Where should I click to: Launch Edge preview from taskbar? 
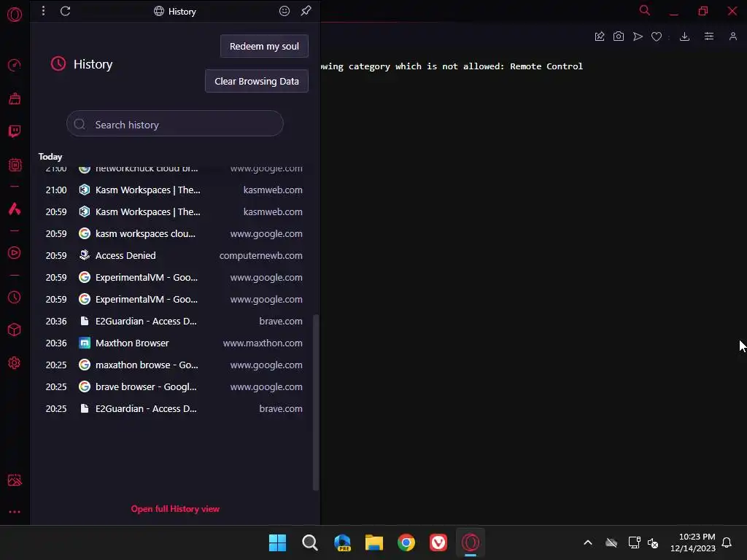[342, 542]
